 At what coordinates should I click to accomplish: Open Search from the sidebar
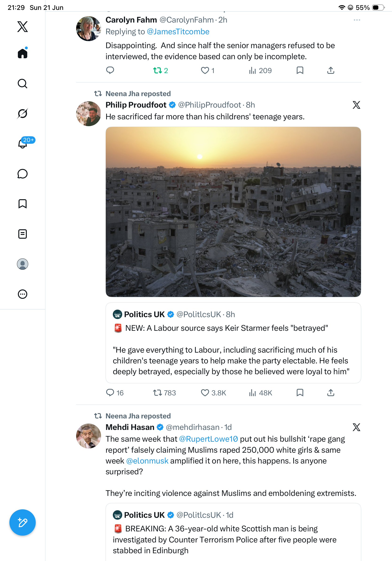(x=23, y=84)
